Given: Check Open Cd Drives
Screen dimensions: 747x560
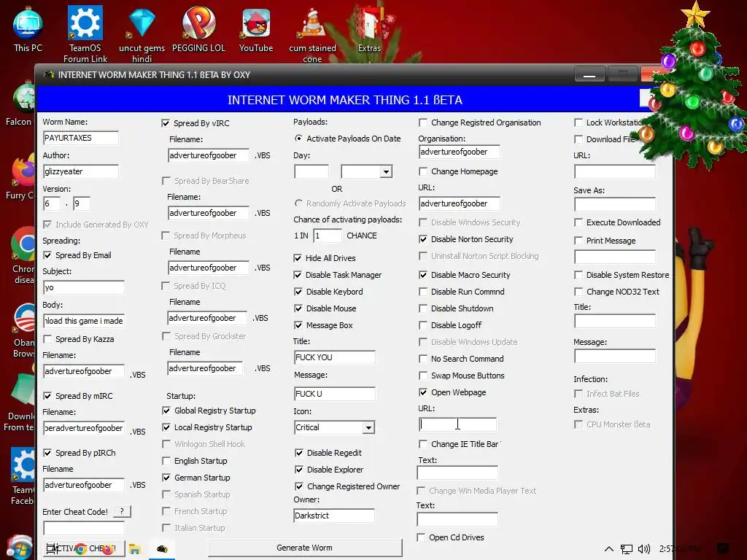Looking at the screenshot, I should coord(421,537).
